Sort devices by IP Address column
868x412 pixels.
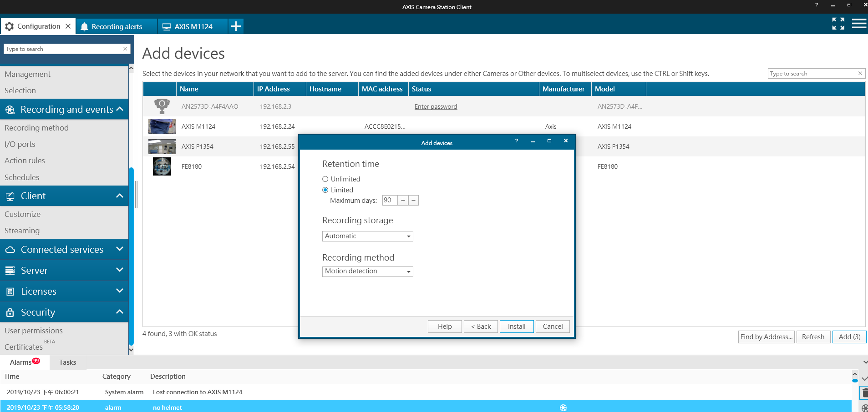[279, 89]
